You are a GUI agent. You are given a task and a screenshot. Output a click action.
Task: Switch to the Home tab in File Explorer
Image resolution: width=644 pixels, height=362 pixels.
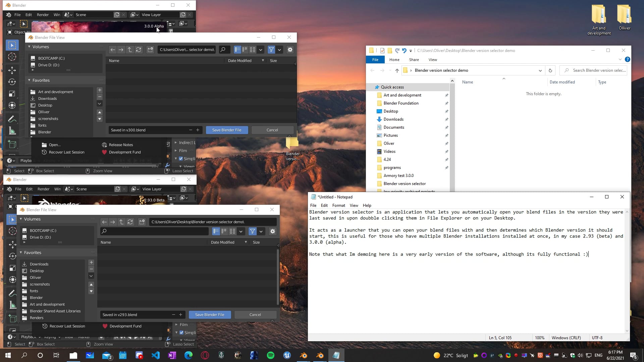394,60
